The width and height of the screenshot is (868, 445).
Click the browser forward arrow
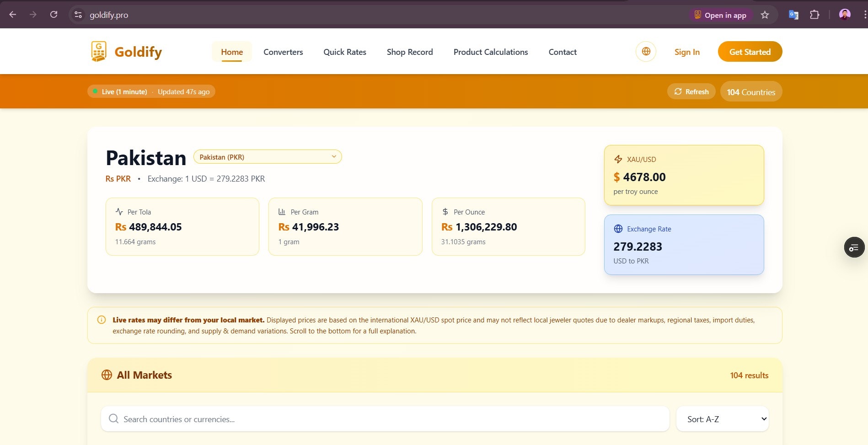(33, 15)
